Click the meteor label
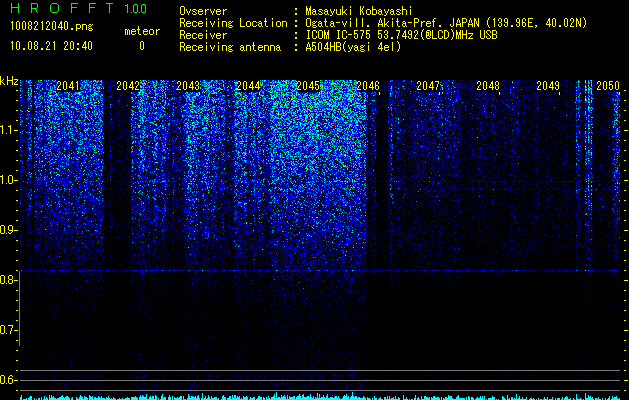Screen dimensions: 629x400 142,31
